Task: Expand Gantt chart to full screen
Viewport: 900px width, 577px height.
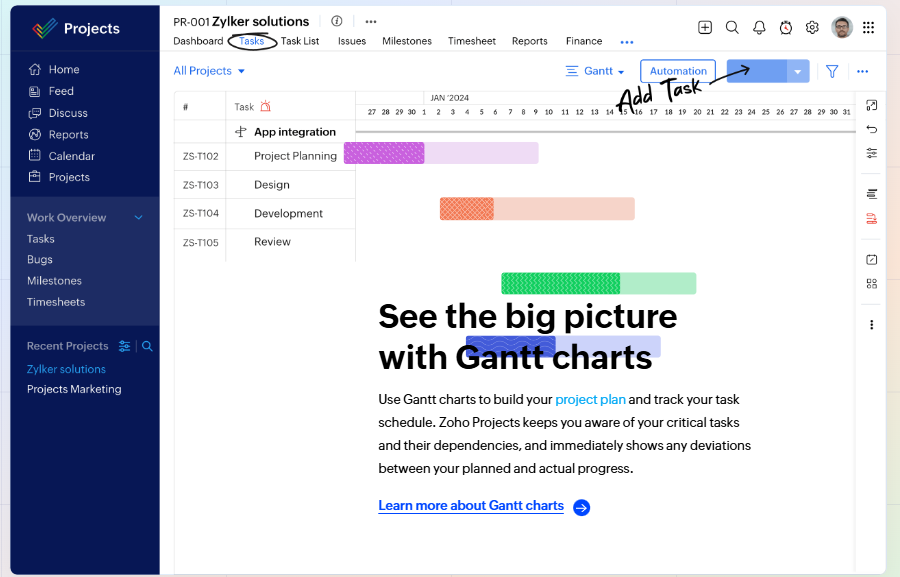Action: [x=871, y=105]
